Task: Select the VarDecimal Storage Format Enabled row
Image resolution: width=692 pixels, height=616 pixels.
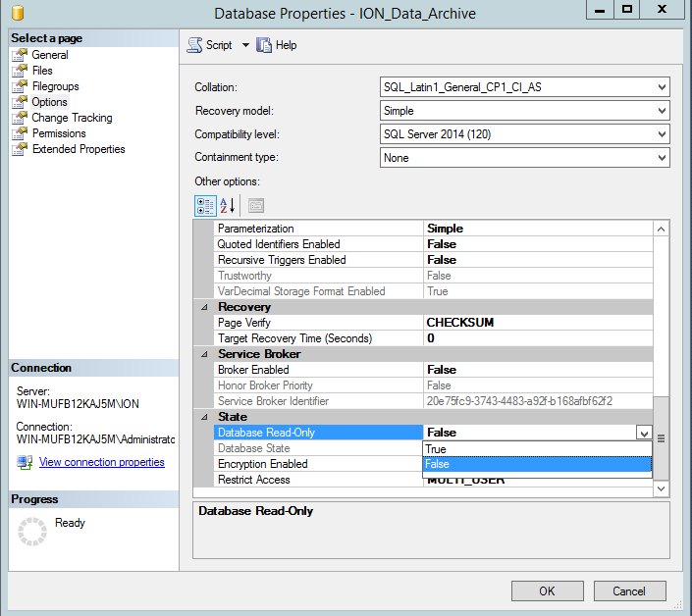Action: coord(434,291)
